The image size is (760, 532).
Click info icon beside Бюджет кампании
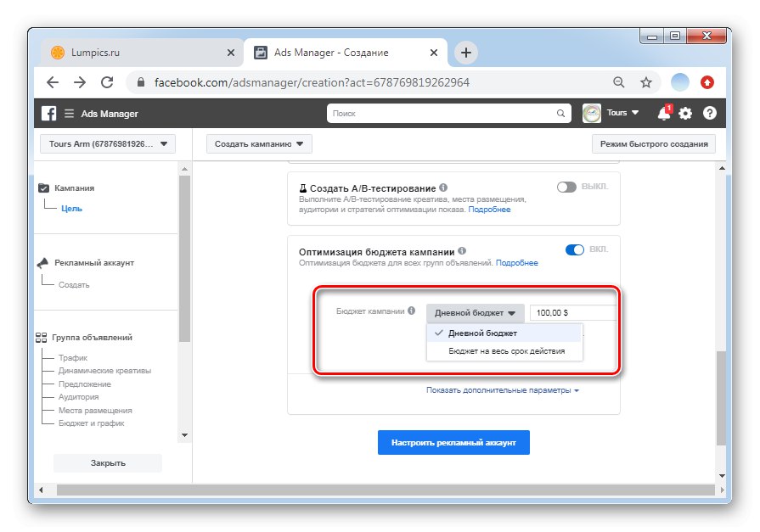point(412,311)
